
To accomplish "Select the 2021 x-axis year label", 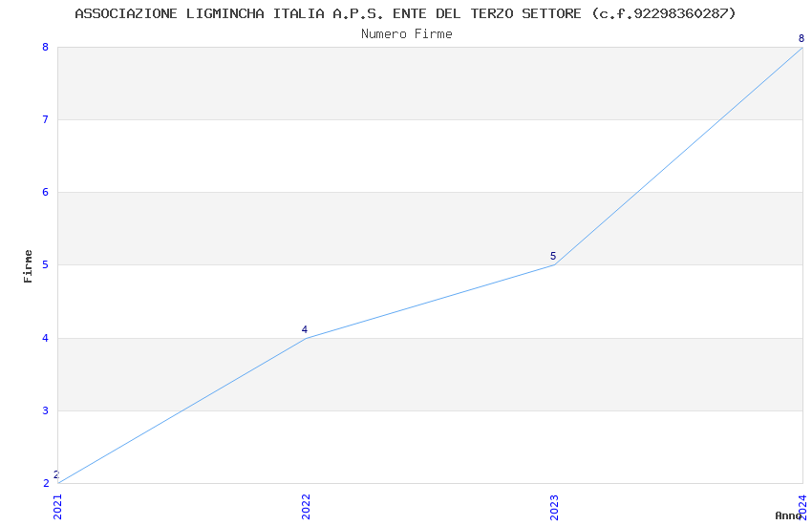I will click(x=57, y=507).
